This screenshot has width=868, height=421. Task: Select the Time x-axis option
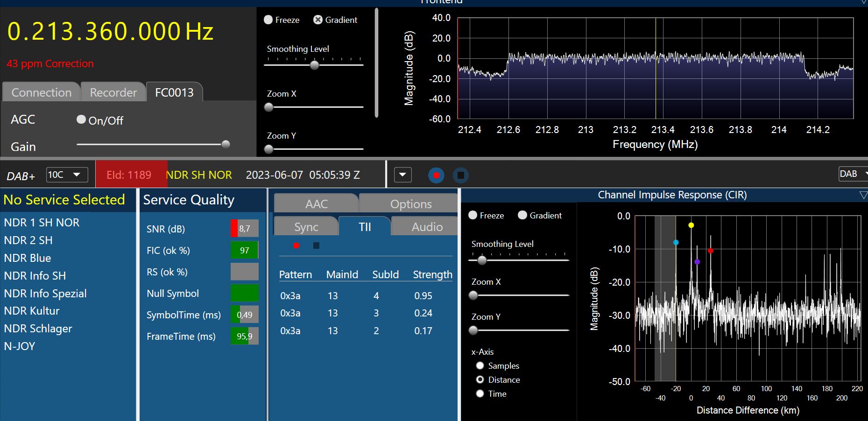[480, 394]
